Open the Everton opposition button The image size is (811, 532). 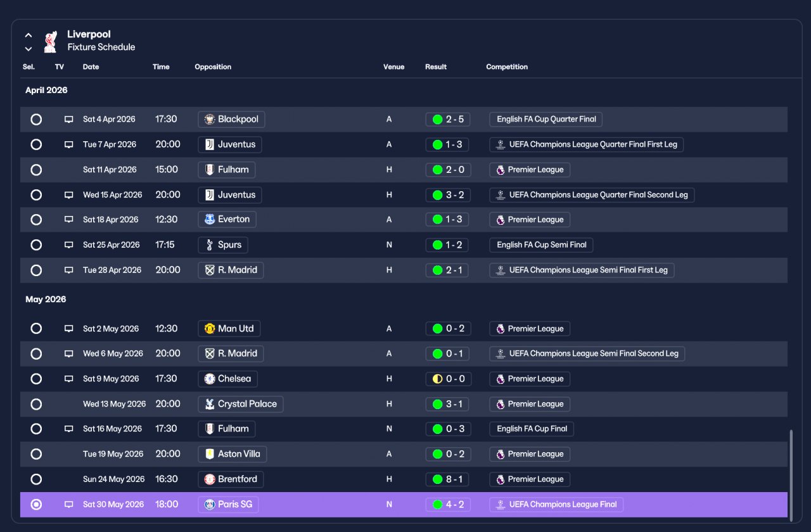click(x=227, y=220)
